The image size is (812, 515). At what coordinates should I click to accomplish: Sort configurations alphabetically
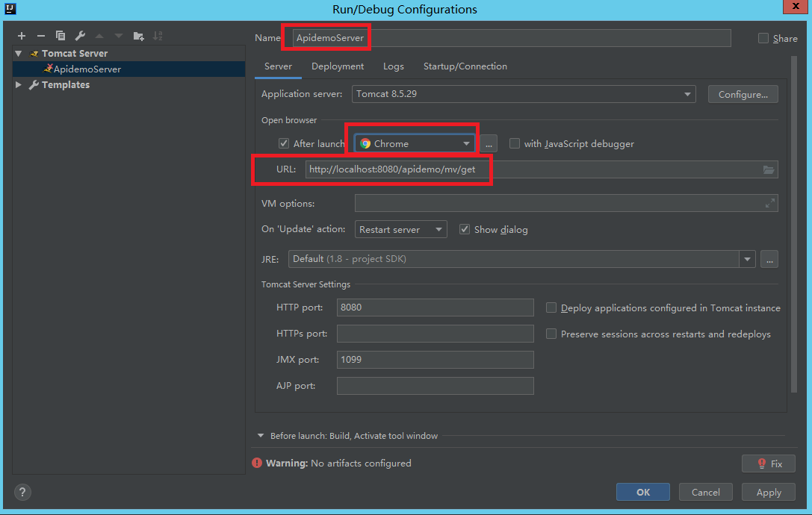158,36
